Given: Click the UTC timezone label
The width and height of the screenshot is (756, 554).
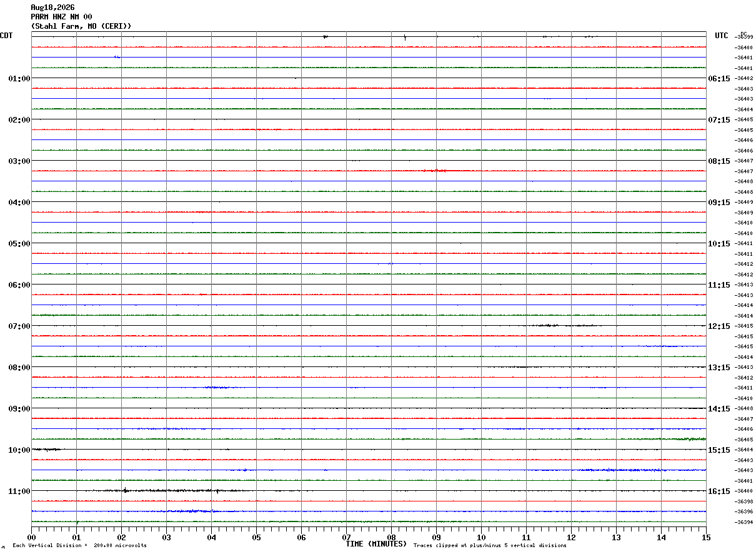Looking at the screenshot, I should click(722, 36).
